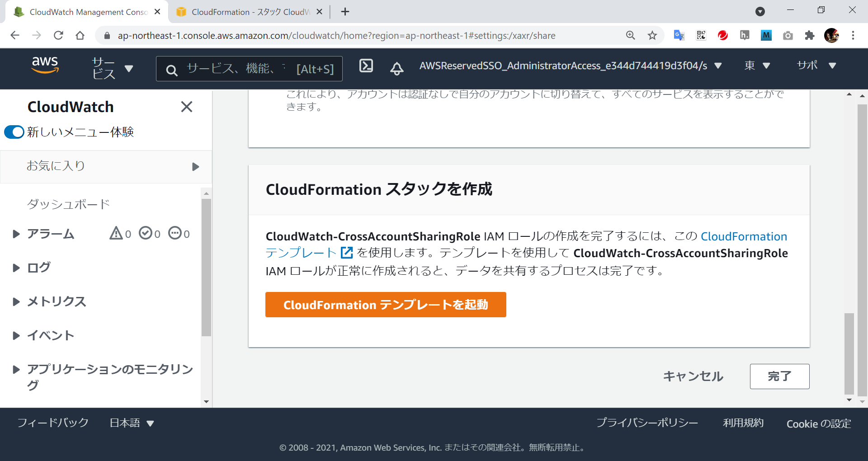The height and width of the screenshot is (461, 868).
Task: Click the alarm warning triangle count icon
Action: tap(116, 233)
